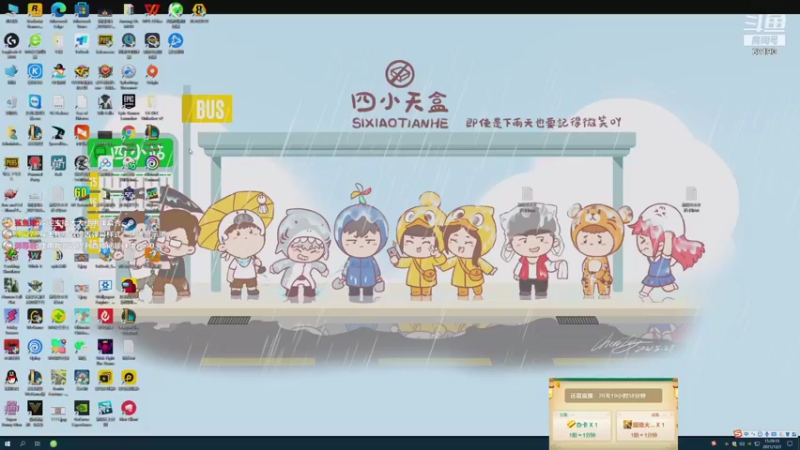Screen dimensions: 800x450
Task: Open the Human Fall Flat icon
Action: pyautogui.click(x=11, y=286)
